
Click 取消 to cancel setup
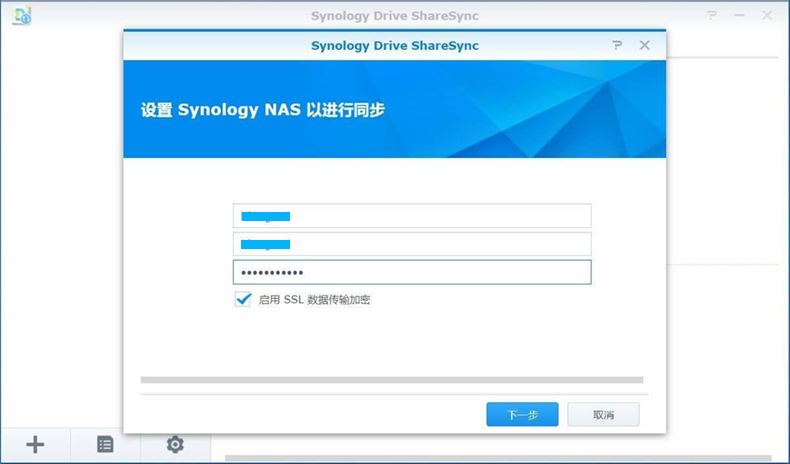tap(603, 414)
